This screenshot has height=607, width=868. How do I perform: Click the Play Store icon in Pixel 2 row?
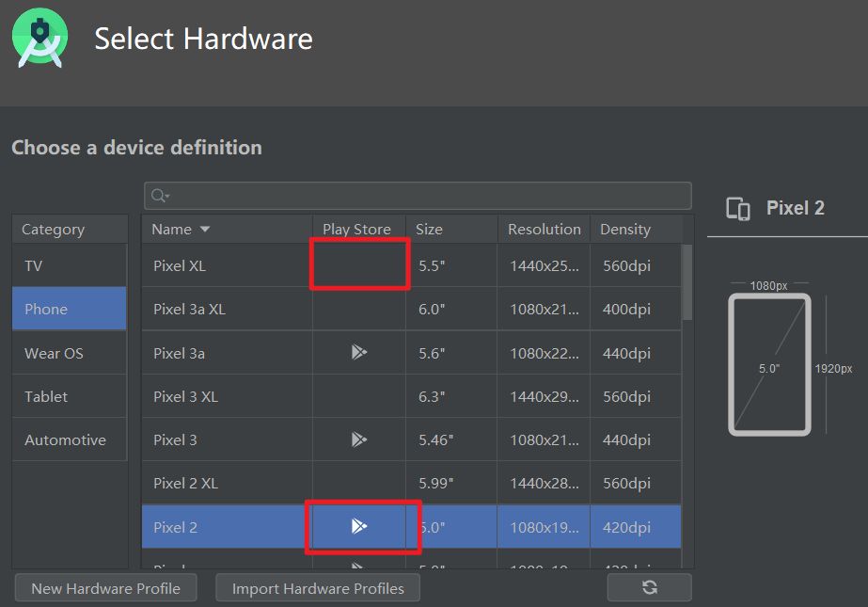coord(359,526)
